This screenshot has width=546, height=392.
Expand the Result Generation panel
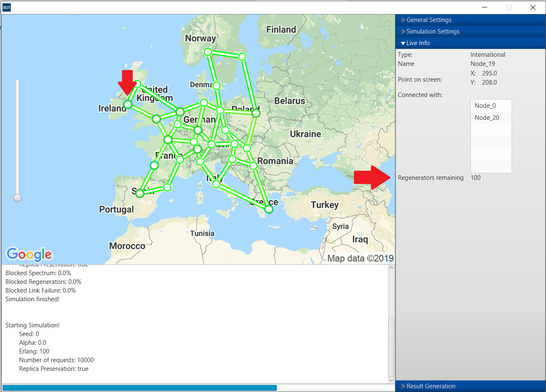click(x=470, y=386)
